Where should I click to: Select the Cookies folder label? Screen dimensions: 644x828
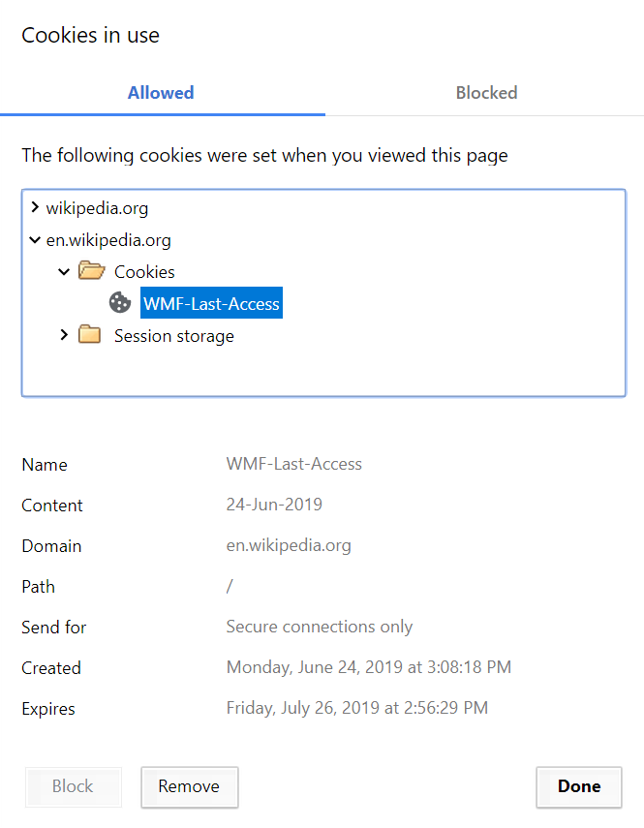tap(144, 272)
